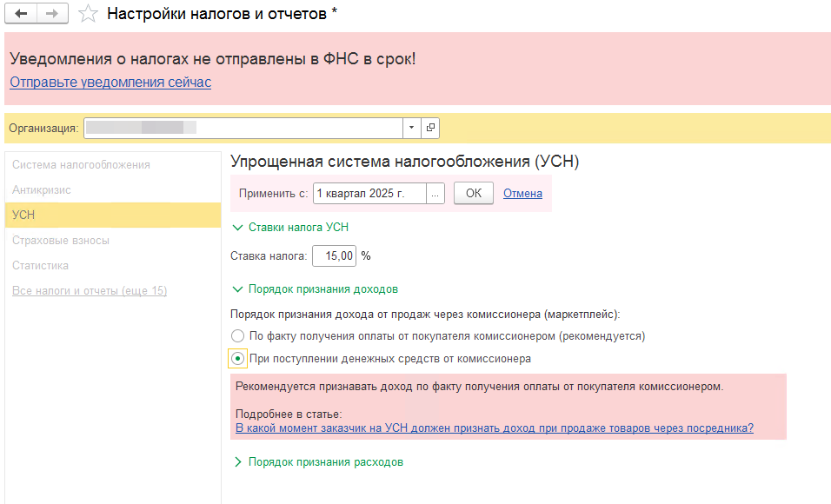The height and width of the screenshot is (504, 831).
Task: Open Система налогообложения section
Action: [x=81, y=164]
